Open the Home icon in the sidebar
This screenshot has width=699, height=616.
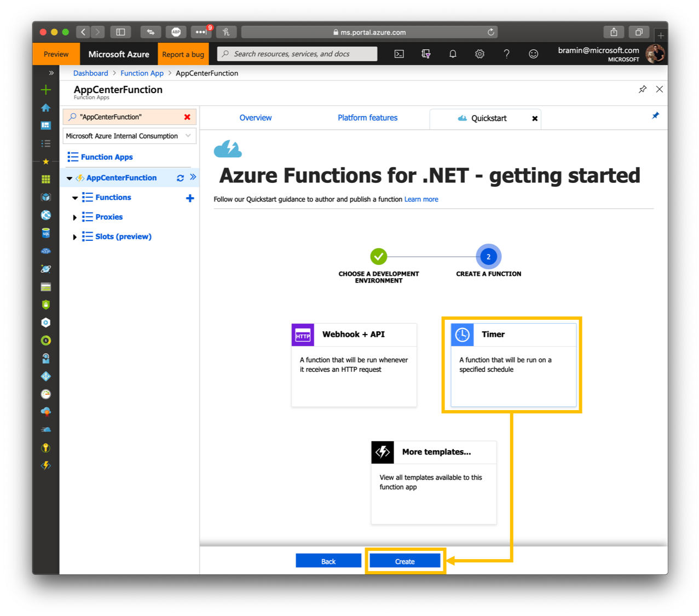point(46,108)
